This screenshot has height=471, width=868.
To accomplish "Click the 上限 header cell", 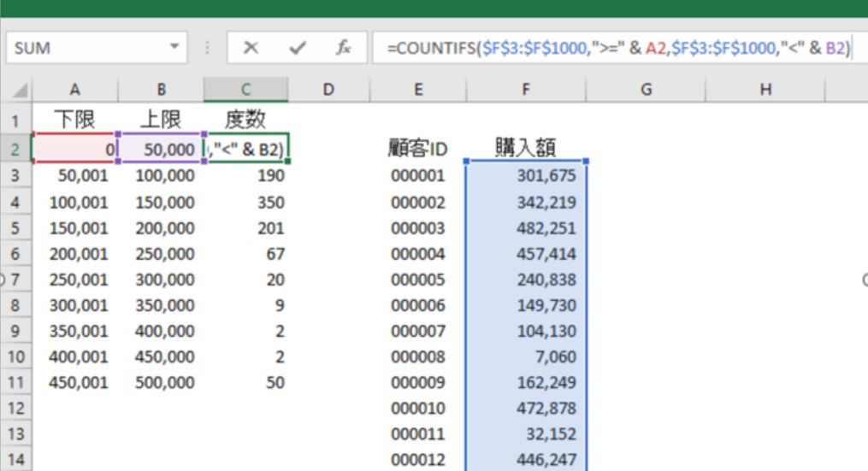I will tap(161, 120).
